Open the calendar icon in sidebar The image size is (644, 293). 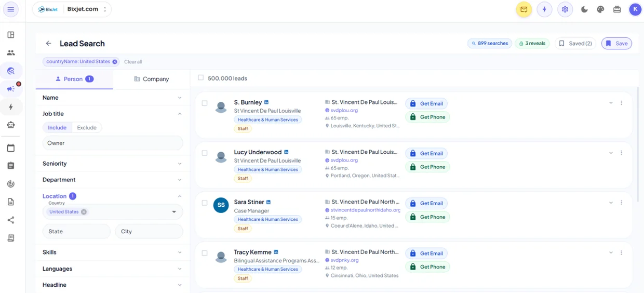[11, 148]
